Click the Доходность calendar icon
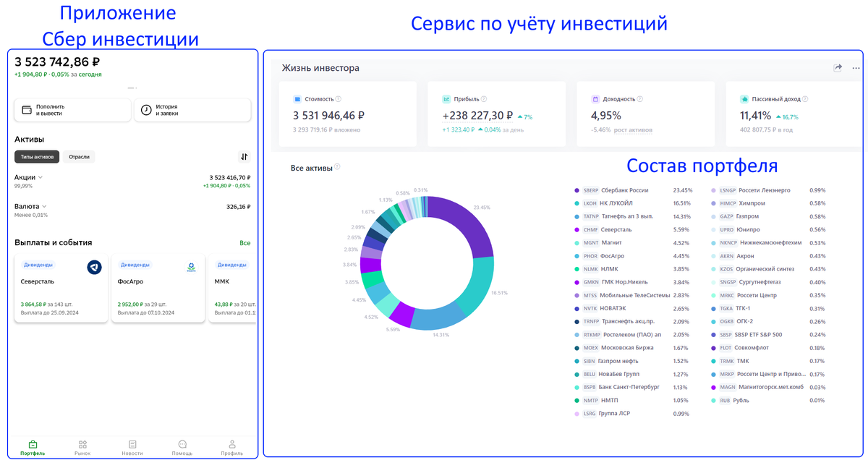This screenshot has width=868, height=460. coord(595,99)
